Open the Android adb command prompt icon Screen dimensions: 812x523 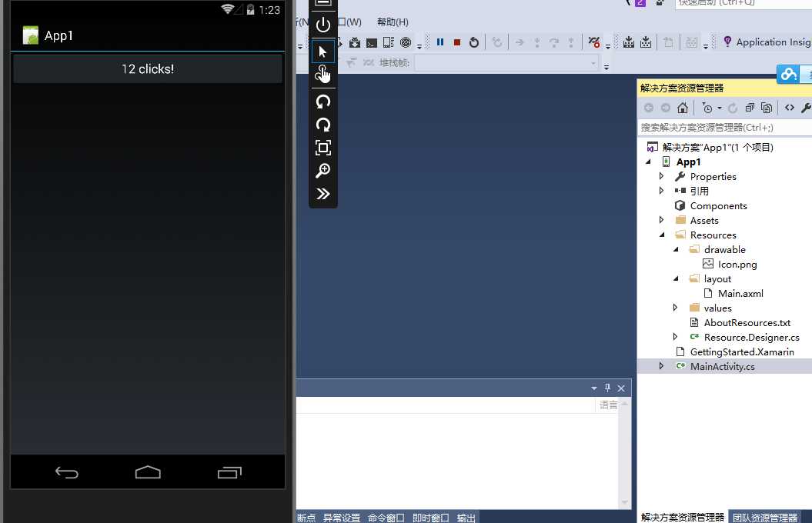pyautogui.click(x=372, y=43)
